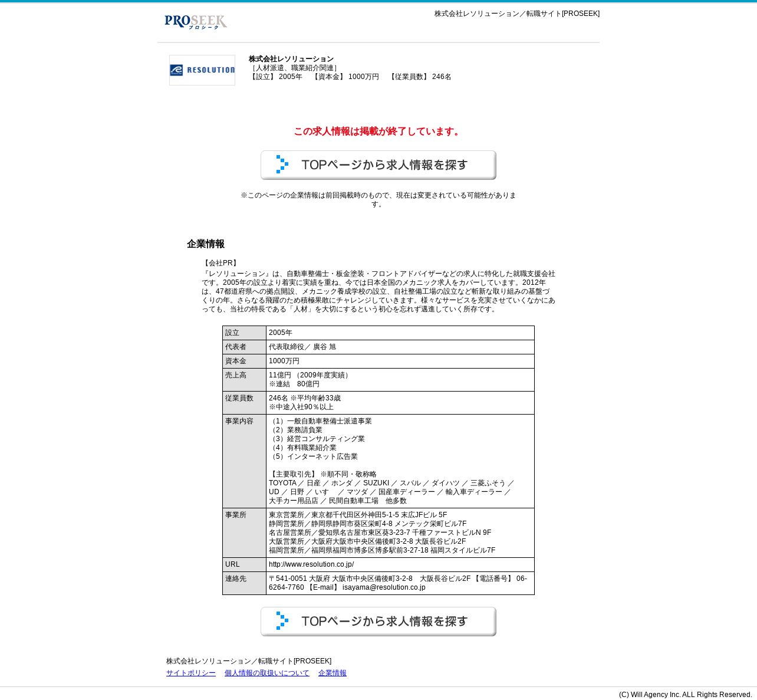Click the RESOLUTION company logo
This screenshot has height=700, width=757.
202,70
